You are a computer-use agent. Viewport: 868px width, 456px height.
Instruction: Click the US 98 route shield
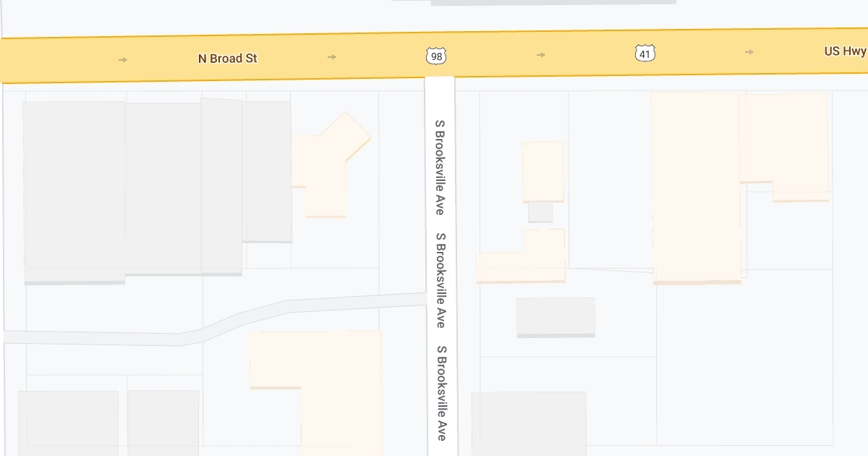(435, 55)
